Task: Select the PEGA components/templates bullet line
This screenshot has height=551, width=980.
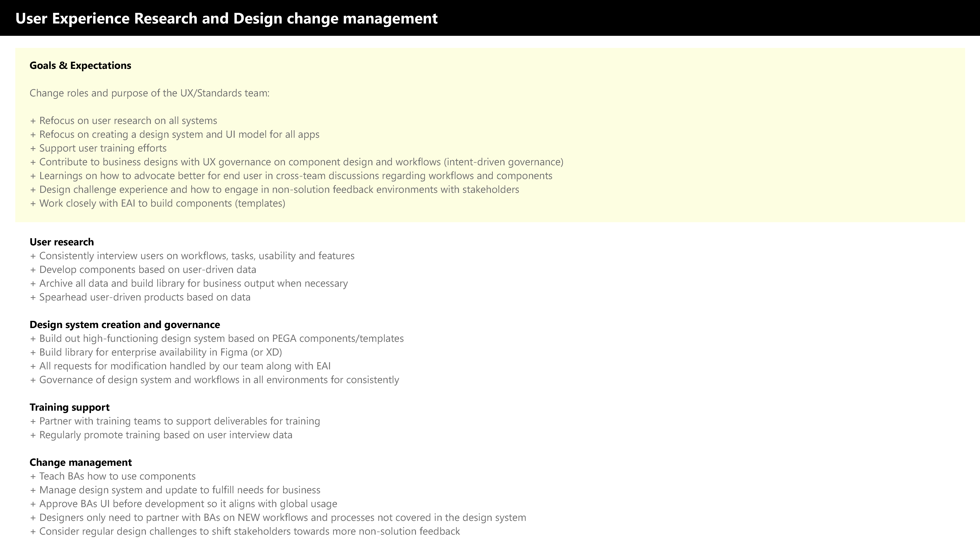Action: 217,338
